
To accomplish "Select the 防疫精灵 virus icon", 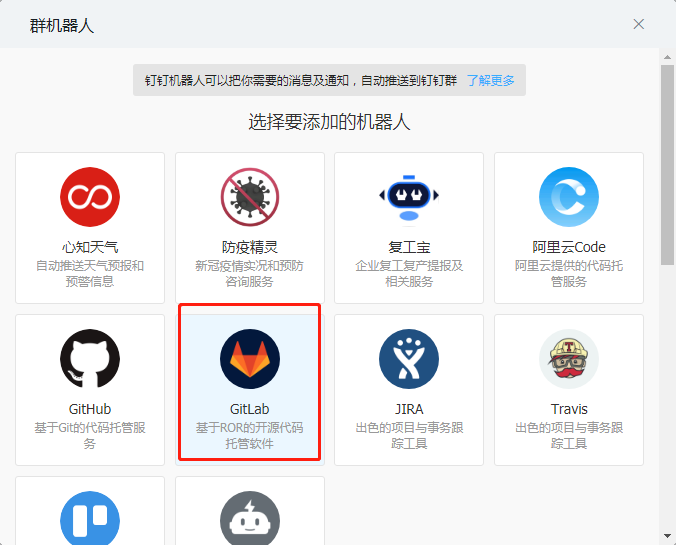I will (x=250, y=197).
